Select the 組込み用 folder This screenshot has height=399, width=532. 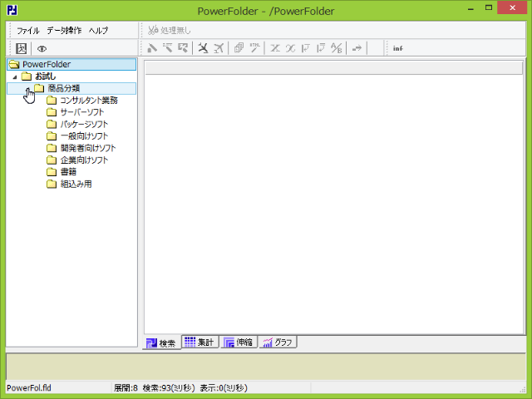pyautogui.click(x=76, y=184)
